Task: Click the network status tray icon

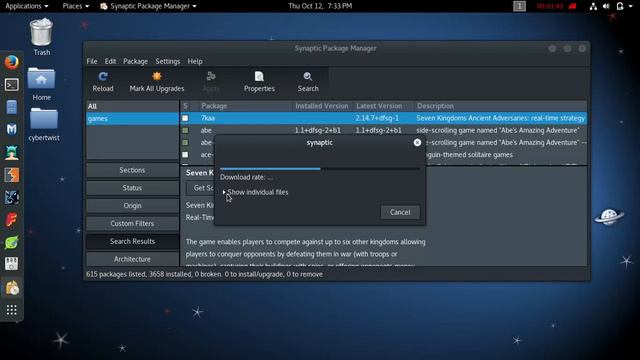Action: pos(593,6)
